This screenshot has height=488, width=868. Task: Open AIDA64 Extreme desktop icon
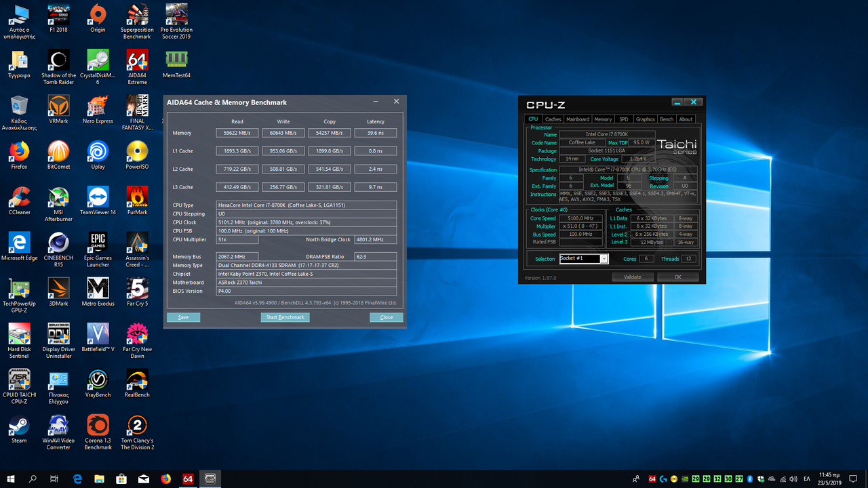pyautogui.click(x=137, y=67)
